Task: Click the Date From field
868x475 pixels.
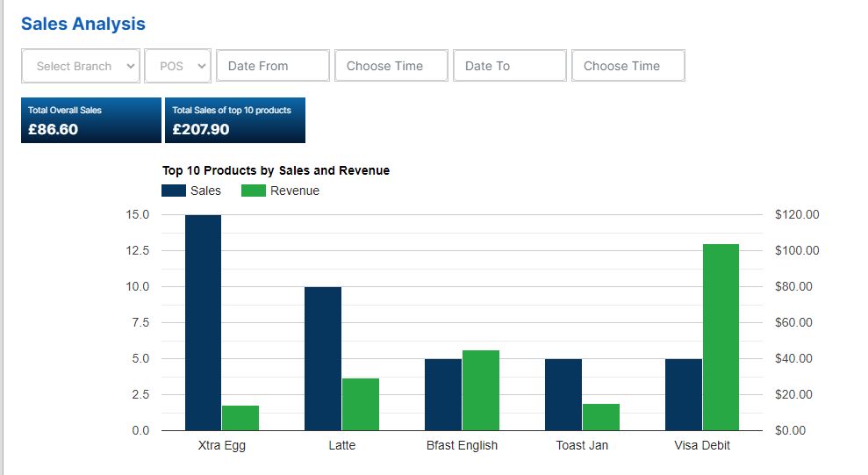Action: [x=273, y=66]
